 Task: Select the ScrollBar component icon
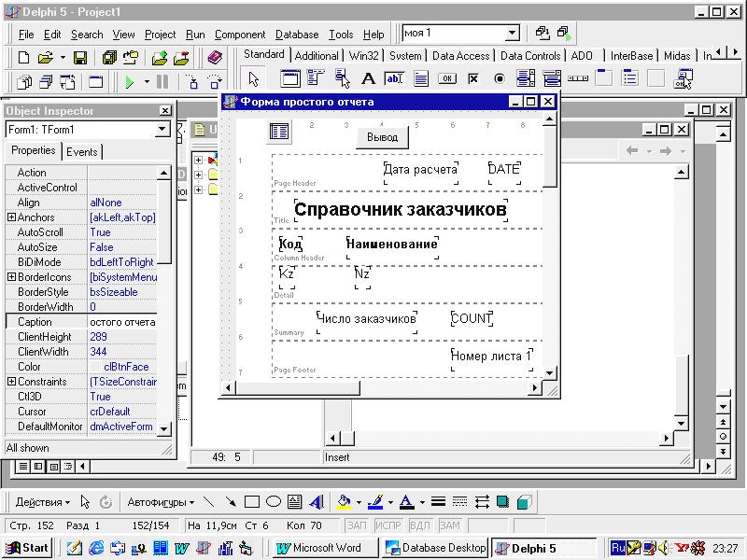click(x=578, y=78)
